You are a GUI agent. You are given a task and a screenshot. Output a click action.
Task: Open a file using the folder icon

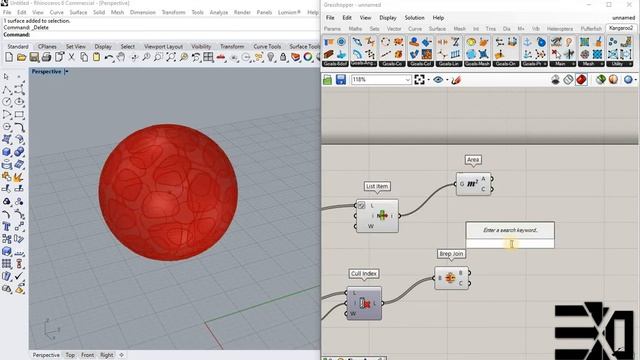tap(22, 58)
